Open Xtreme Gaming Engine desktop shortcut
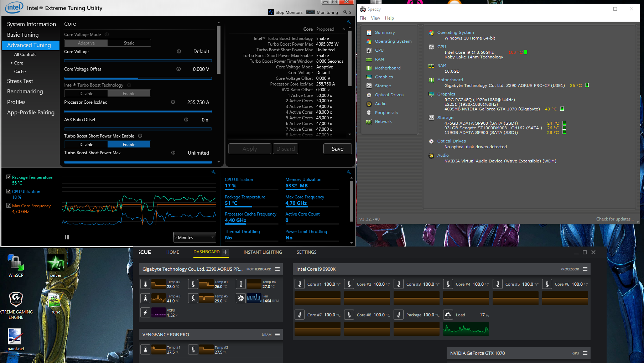The width and height of the screenshot is (644, 363). coord(16,306)
